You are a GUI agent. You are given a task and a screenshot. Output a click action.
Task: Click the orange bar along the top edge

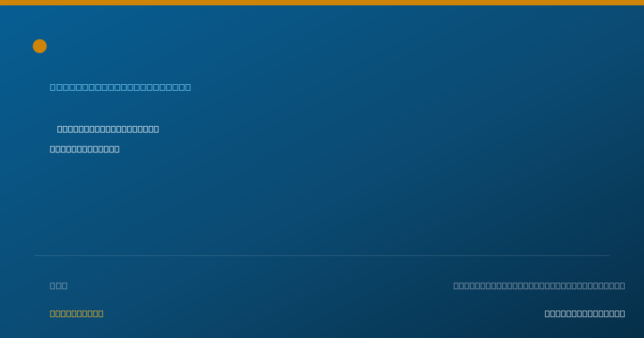click(x=322, y=3)
